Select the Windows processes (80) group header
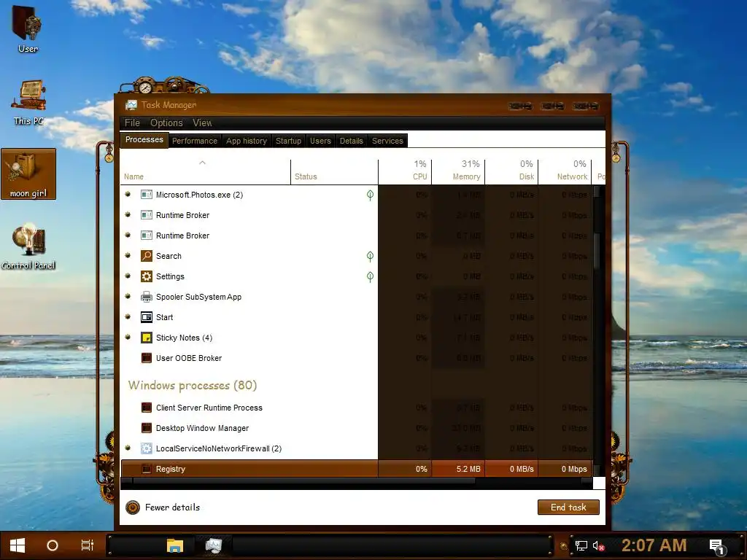 click(x=193, y=385)
